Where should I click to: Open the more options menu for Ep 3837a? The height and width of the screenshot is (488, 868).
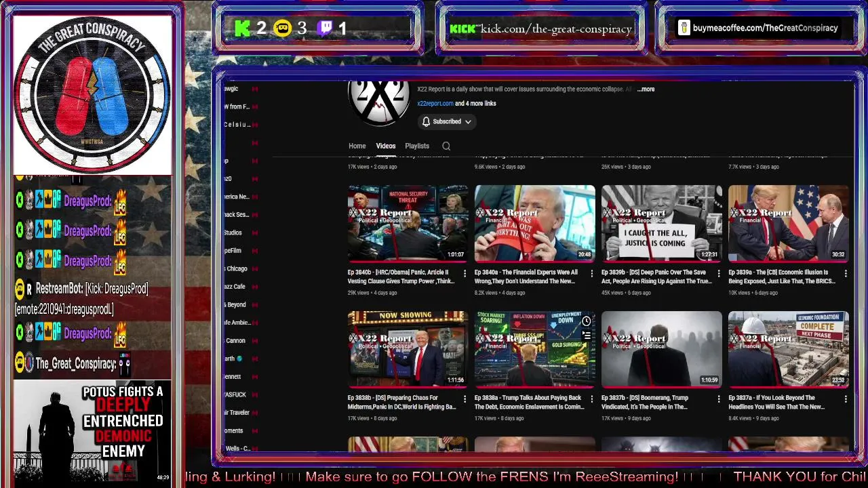click(846, 399)
